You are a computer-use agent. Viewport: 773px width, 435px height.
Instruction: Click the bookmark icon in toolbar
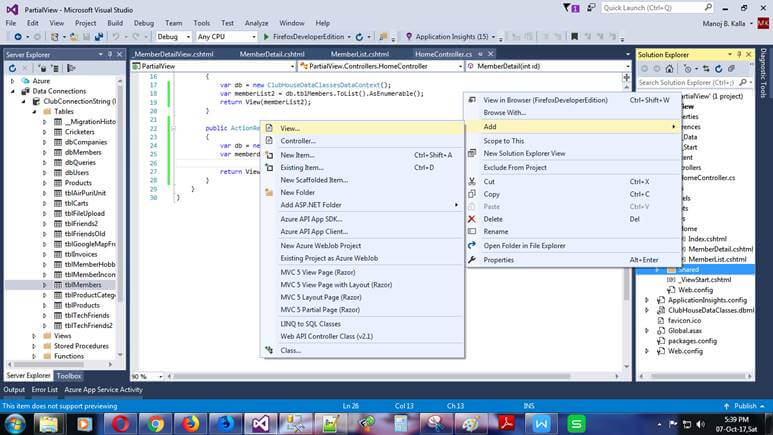point(574,36)
